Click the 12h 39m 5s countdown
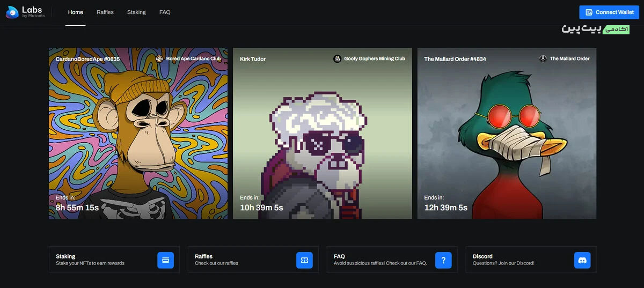Screen dimensions: 644x288 tap(445, 208)
